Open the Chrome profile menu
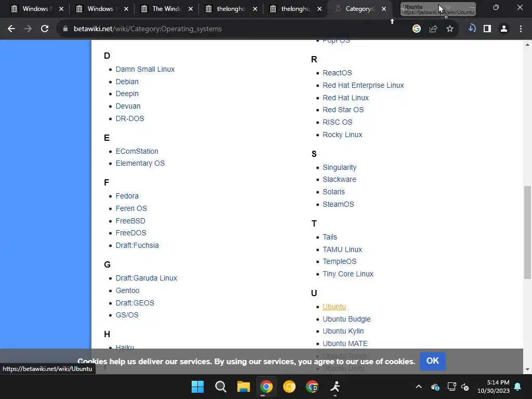 pyautogui.click(x=504, y=29)
